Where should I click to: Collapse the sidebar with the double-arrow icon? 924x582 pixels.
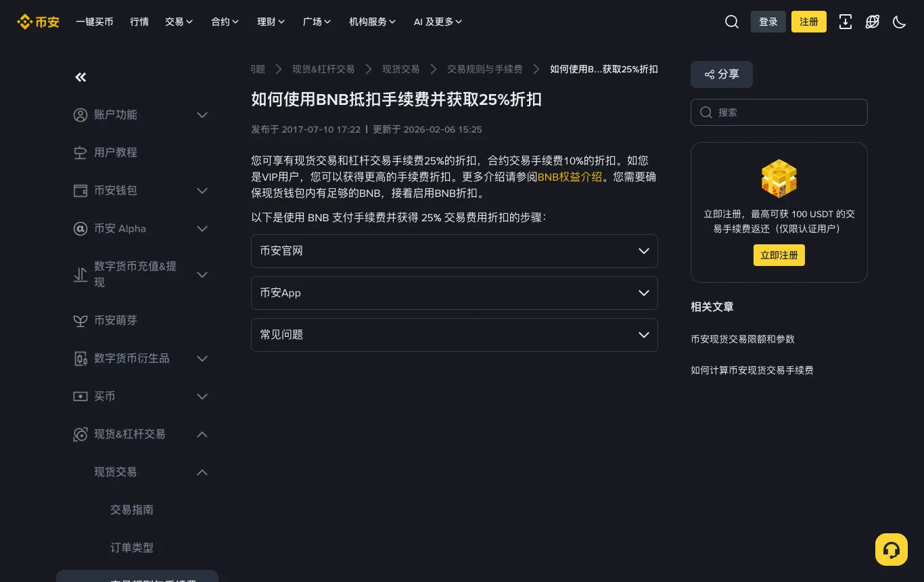[80, 77]
